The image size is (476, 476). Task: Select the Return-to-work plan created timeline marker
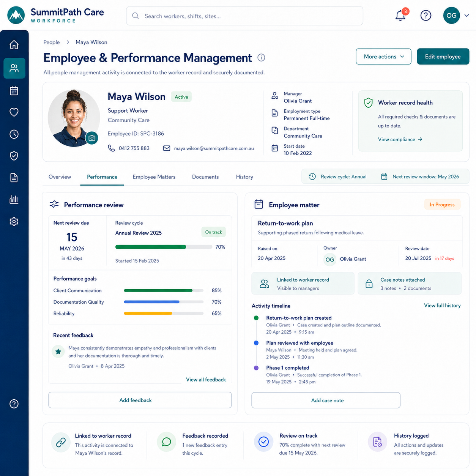[256, 318]
